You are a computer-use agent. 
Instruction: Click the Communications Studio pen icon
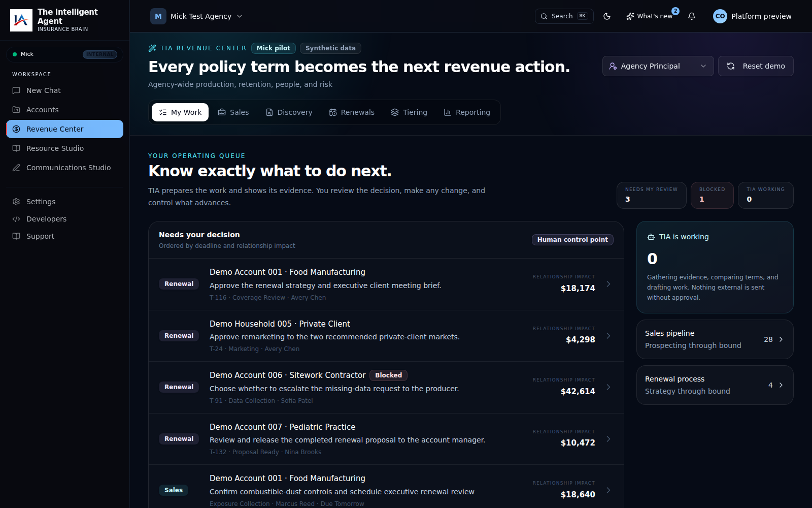click(16, 168)
